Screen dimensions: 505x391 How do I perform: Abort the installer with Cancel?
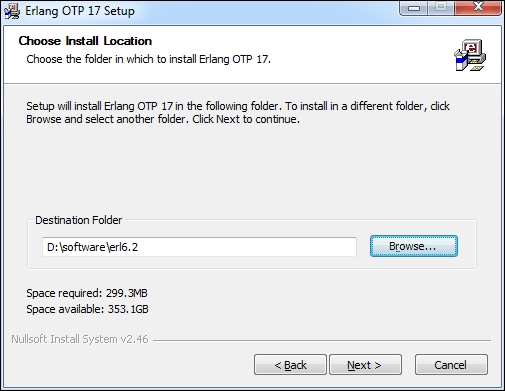click(x=451, y=365)
